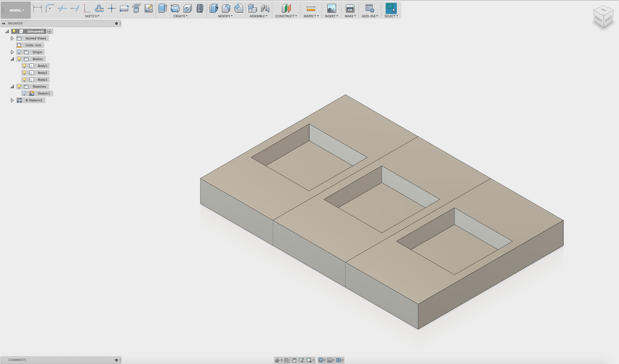Viewport: 619px width, 364px height.
Task: Show Sketch1 by clicking its lightbulb
Action: (x=24, y=94)
